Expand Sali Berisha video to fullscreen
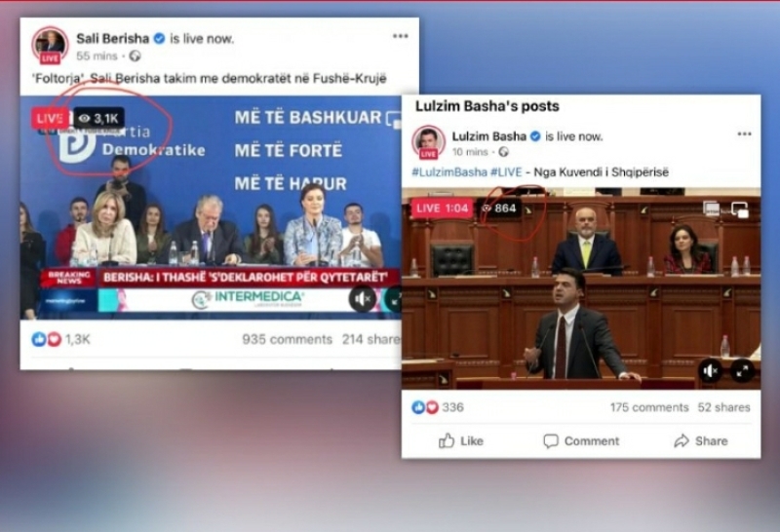 394,299
